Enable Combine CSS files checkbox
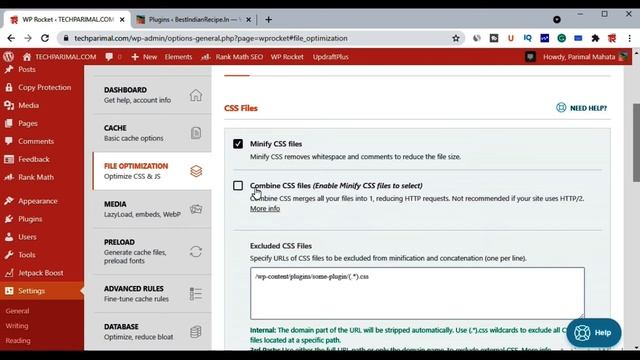The height and width of the screenshot is (360, 640). coord(238,185)
